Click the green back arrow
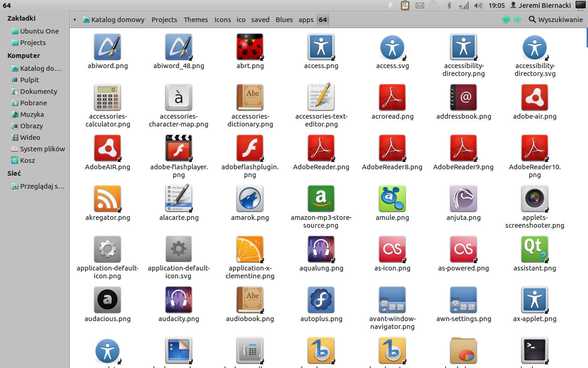The image size is (588, 368). click(506, 19)
